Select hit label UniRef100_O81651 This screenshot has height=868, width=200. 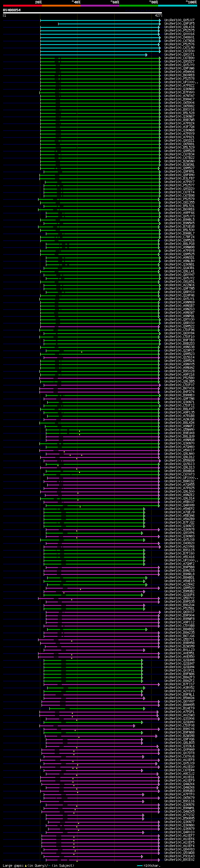[x=179, y=282]
